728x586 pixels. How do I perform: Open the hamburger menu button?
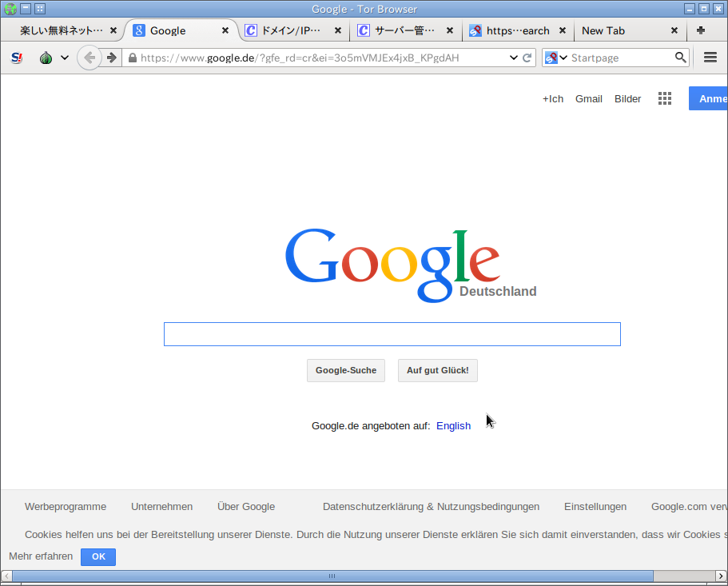click(710, 57)
